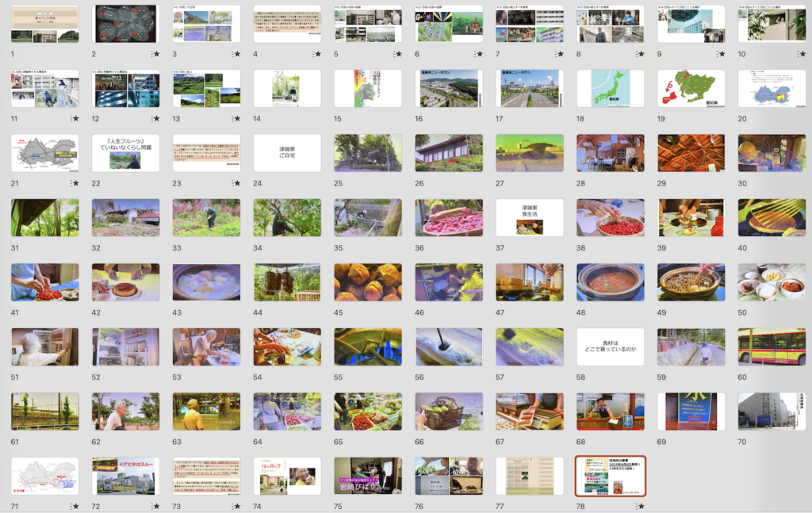Click the star icon below slide 71
This screenshot has height=513, width=812.
click(75, 506)
